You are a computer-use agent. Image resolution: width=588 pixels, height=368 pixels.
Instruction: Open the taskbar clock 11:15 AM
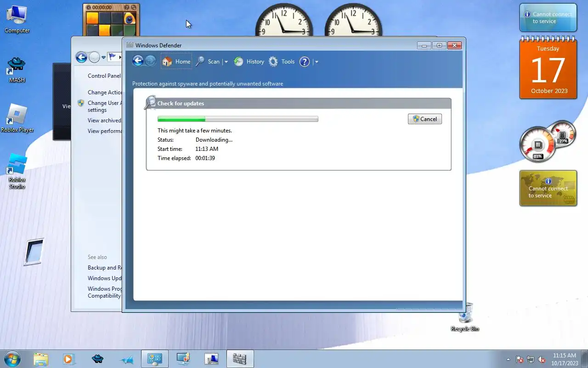pos(565,359)
